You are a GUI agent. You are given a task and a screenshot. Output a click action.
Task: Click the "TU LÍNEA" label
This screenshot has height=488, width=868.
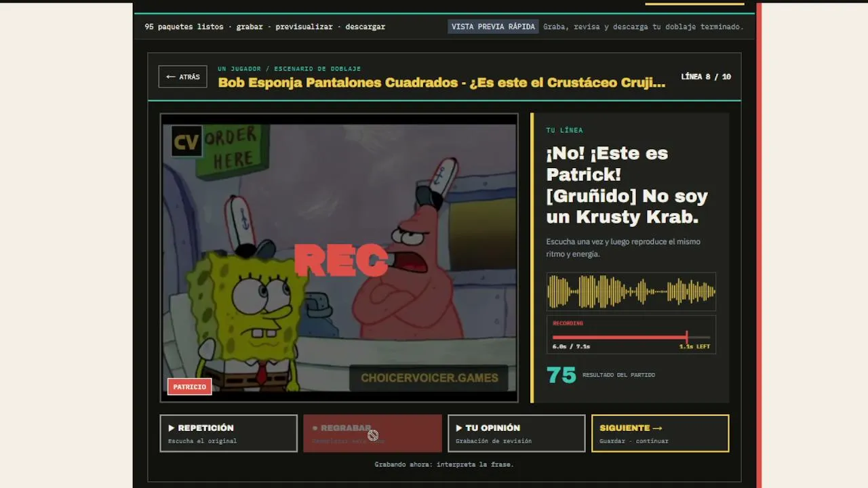pyautogui.click(x=564, y=130)
